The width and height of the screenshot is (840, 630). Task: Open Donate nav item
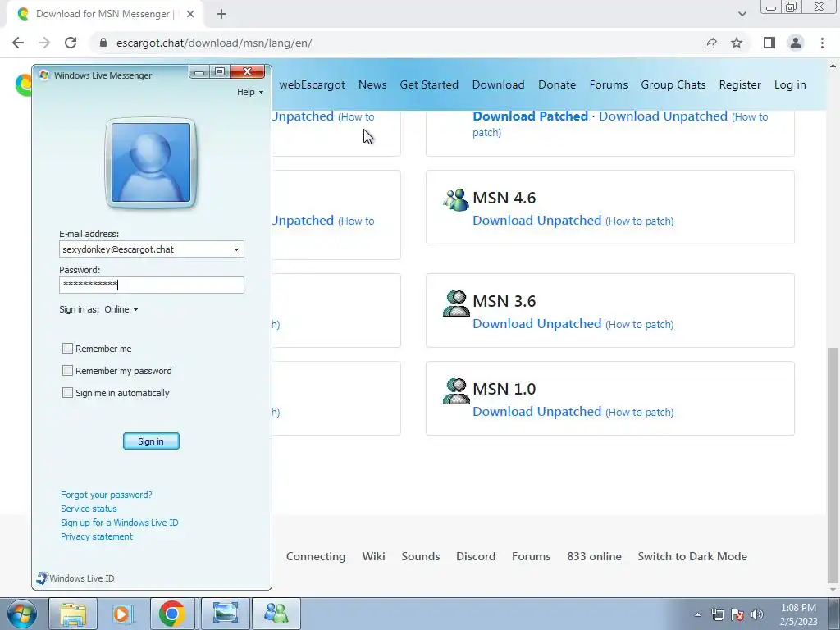point(557,84)
